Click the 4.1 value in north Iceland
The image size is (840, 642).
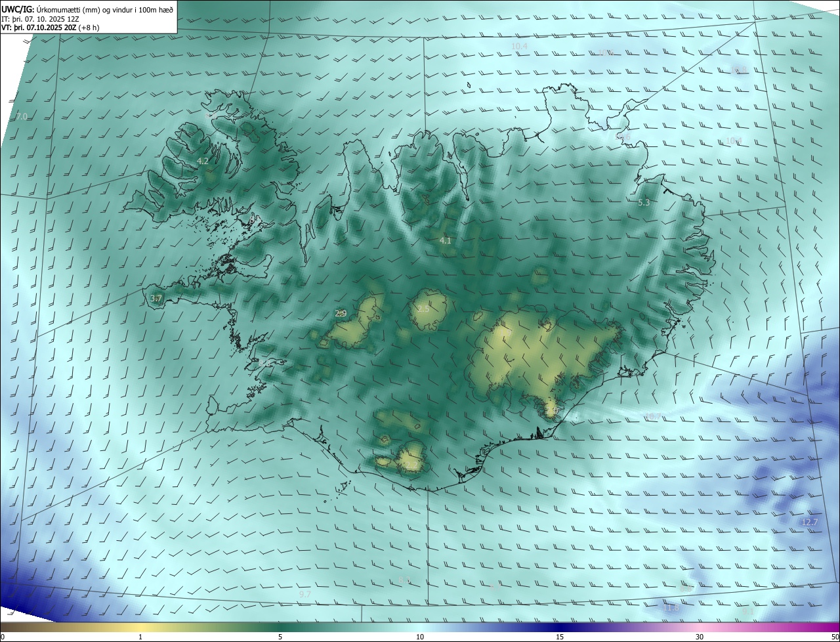point(446,241)
